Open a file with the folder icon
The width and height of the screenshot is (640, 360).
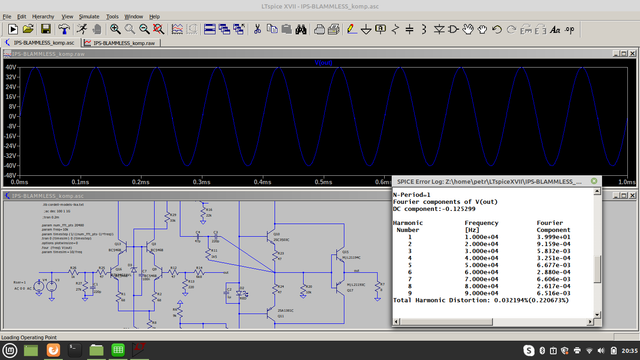(x=28, y=29)
